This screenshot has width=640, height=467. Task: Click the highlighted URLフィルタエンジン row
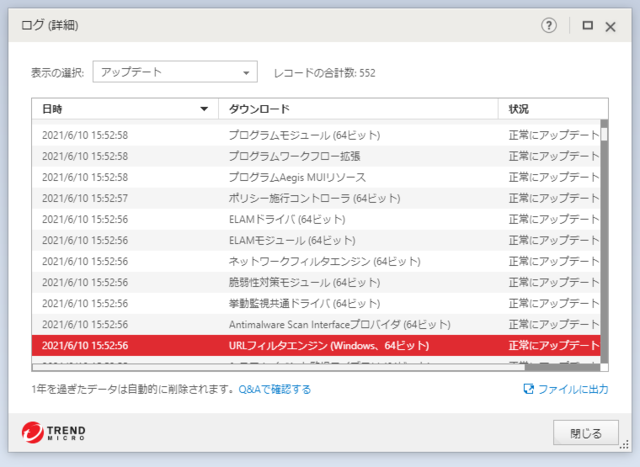(316, 346)
